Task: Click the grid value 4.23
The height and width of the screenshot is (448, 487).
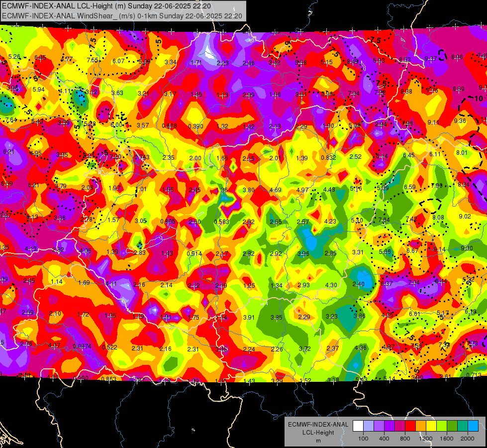Action: pyautogui.click(x=330, y=221)
